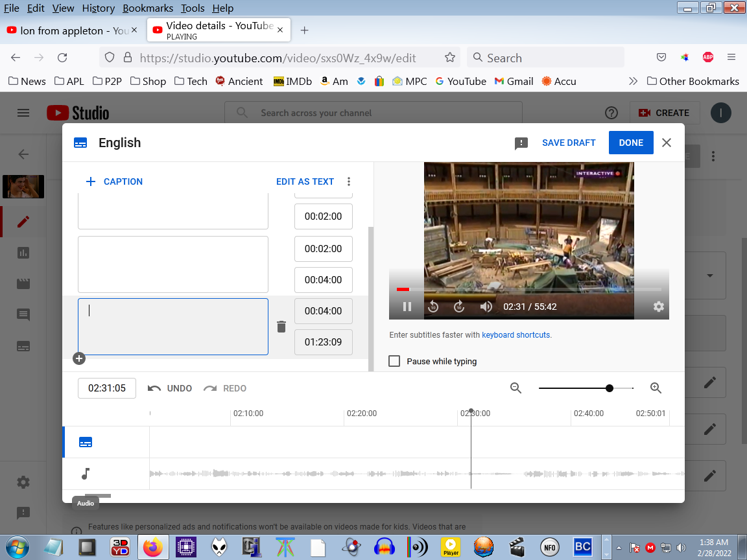Open the Bookmarks menu

[x=148, y=8]
